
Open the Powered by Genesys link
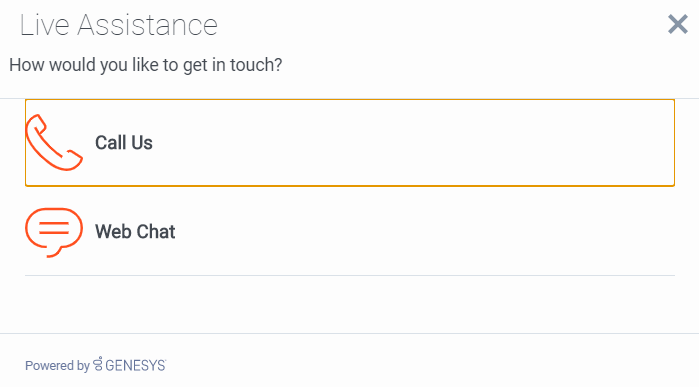pos(95,365)
